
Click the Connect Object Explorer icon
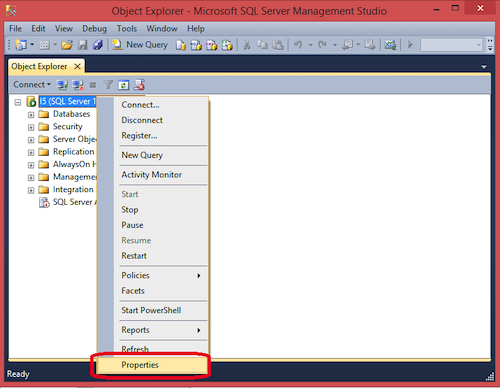point(62,85)
